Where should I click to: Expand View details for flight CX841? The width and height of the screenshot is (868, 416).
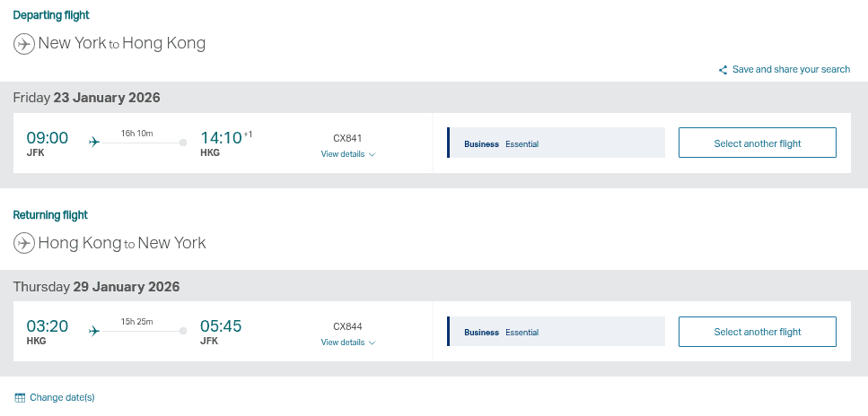343,154
